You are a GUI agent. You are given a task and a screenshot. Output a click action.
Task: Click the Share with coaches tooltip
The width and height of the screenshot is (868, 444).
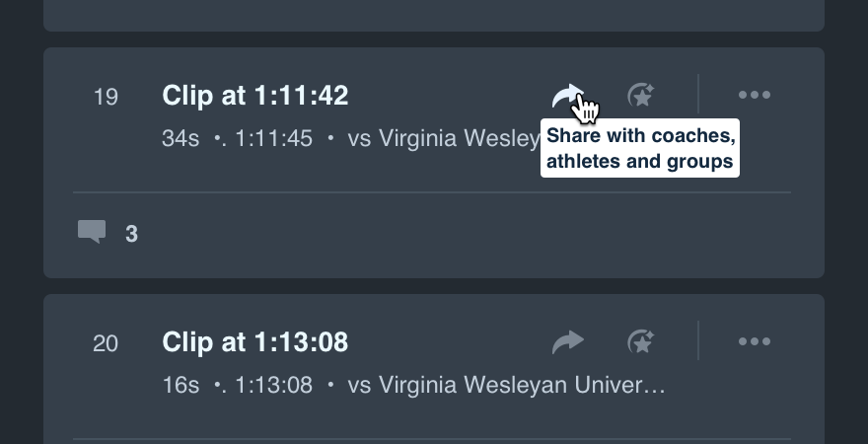coord(640,148)
